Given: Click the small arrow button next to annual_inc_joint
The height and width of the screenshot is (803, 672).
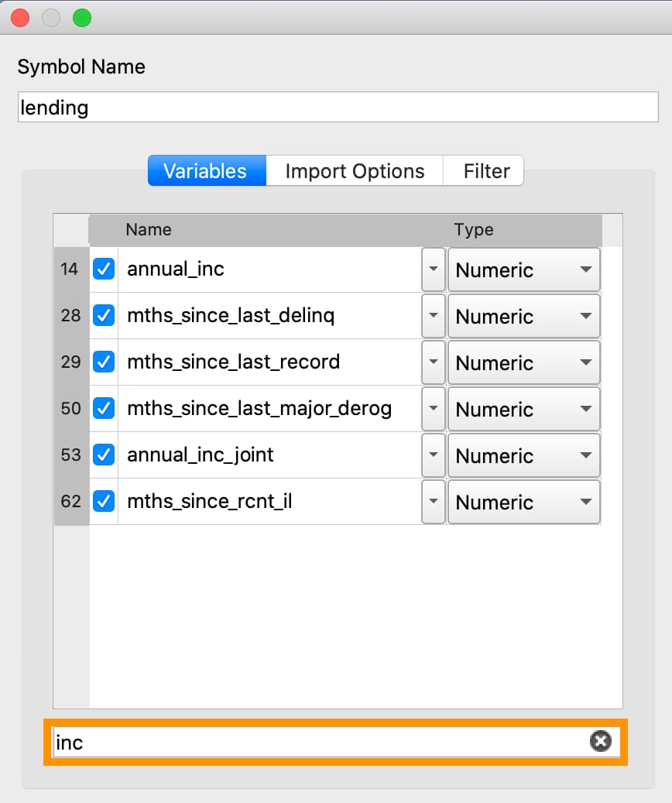Looking at the screenshot, I should tap(434, 455).
